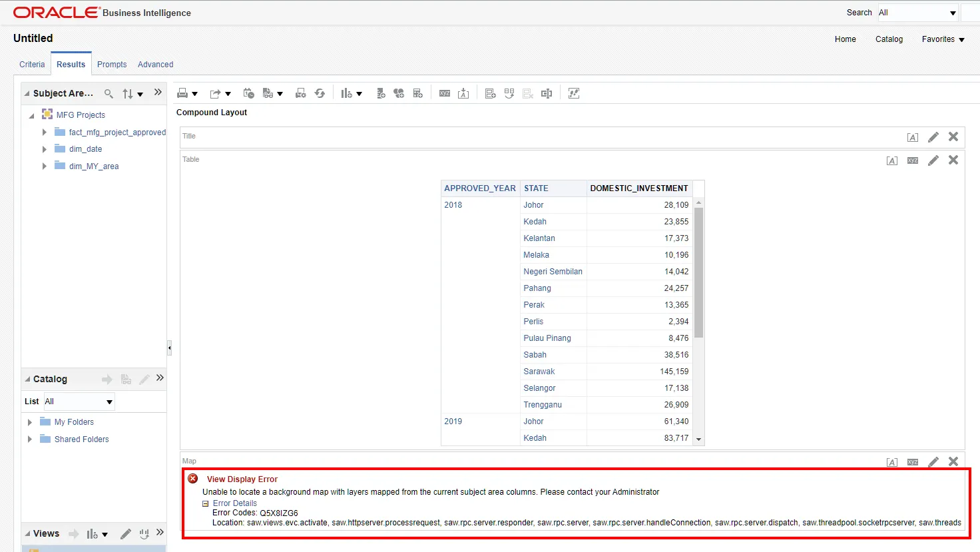Expand the Shared Folders tree node
This screenshot has height=552, width=980.
pyautogui.click(x=30, y=439)
